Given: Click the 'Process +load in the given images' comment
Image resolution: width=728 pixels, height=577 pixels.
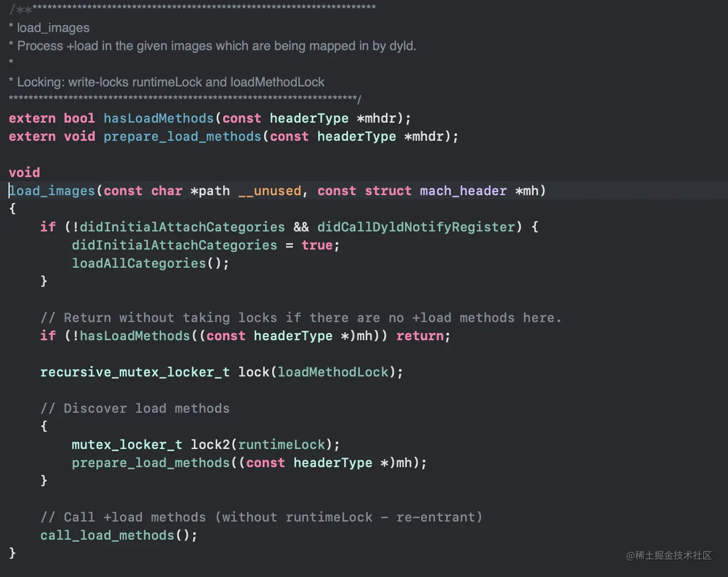Looking at the screenshot, I should pyautogui.click(x=212, y=46).
